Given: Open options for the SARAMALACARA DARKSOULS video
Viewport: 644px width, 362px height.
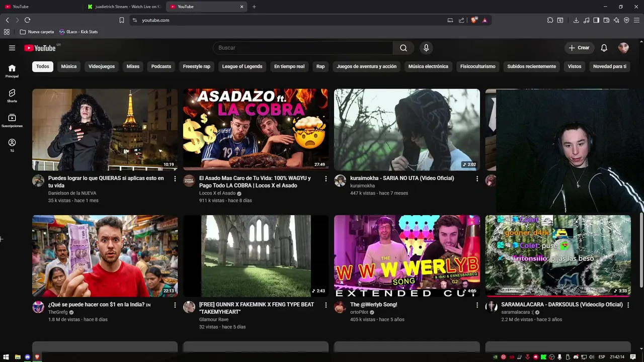Looking at the screenshot, I should coord(628,305).
